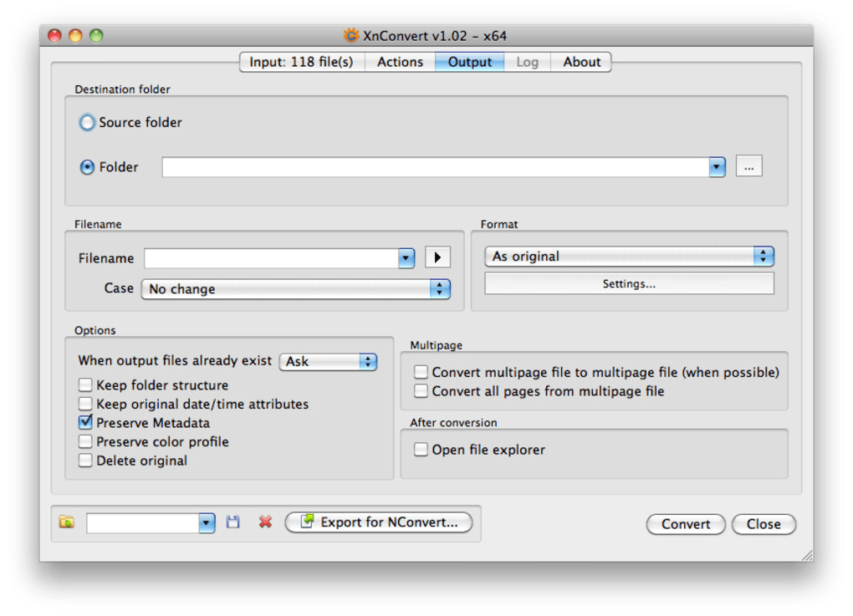The width and height of the screenshot is (853, 616).
Task: Open the Log tab
Action: point(527,62)
